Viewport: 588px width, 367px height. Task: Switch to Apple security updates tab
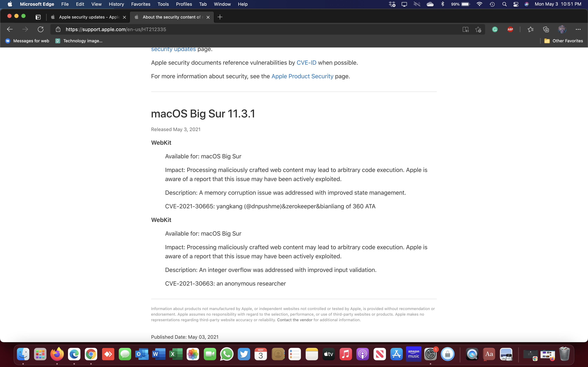click(89, 17)
